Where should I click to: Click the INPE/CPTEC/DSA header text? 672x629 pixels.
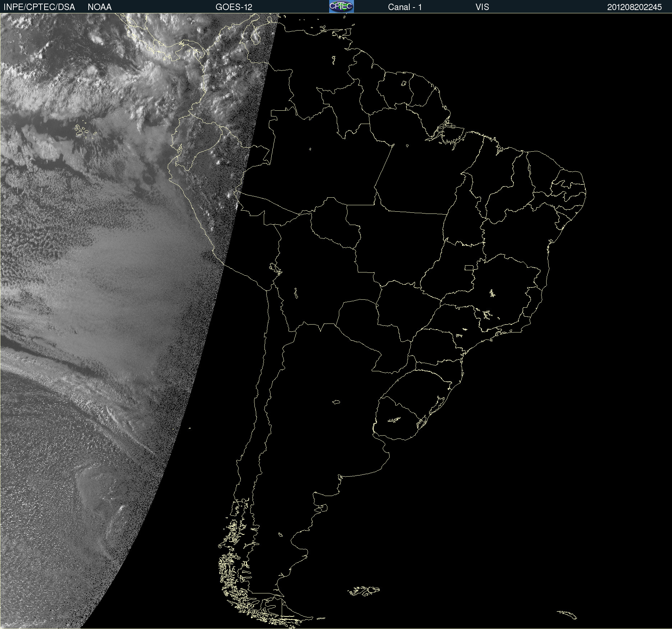(39, 7)
